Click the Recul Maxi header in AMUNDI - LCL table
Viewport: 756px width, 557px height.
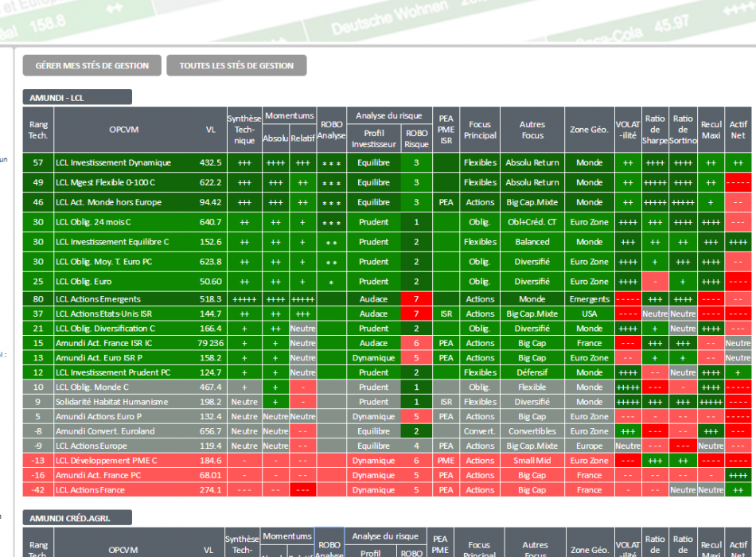[711, 130]
